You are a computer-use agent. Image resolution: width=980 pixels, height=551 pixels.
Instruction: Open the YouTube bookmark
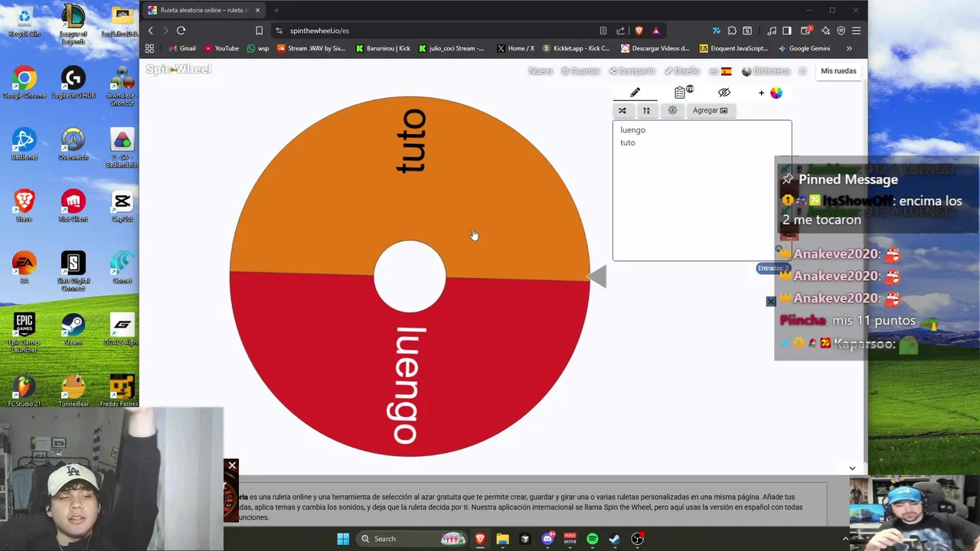tap(221, 48)
